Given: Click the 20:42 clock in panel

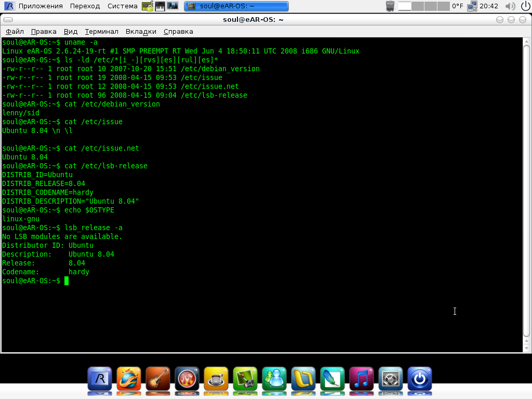Looking at the screenshot, I should tap(489, 6).
